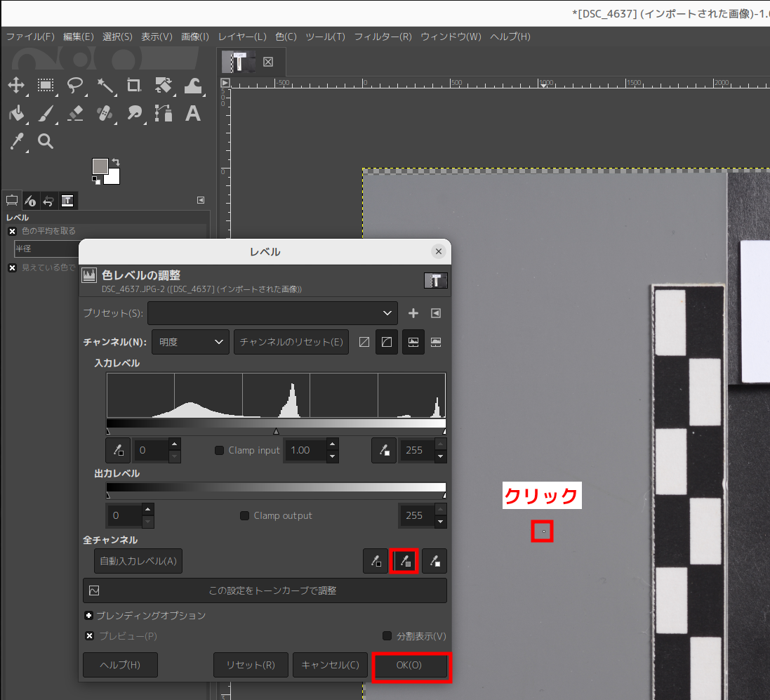Viewport: 770px width, 700px height.
Task: Save current settings as preset plus icon
Action: click(413, 313)
